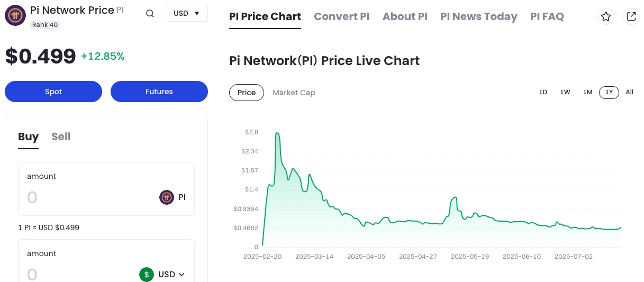Open the USD currency dropdown

(x=187, y=13)
